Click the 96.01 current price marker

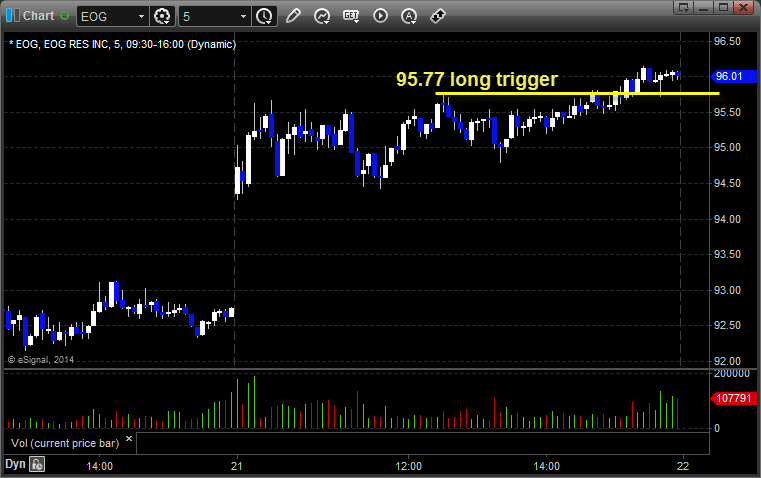click(x=733, y=76)
